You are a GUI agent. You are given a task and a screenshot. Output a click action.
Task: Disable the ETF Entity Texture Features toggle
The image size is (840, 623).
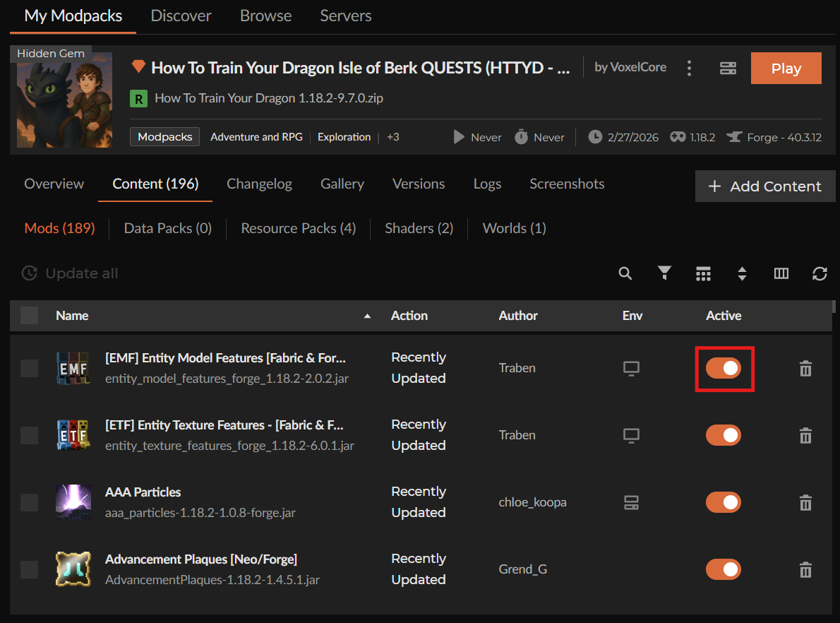tap(724, 435)
